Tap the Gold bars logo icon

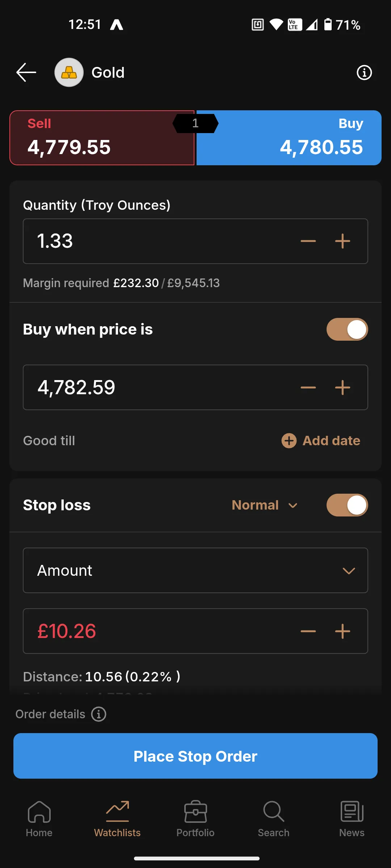coord(69,72)
